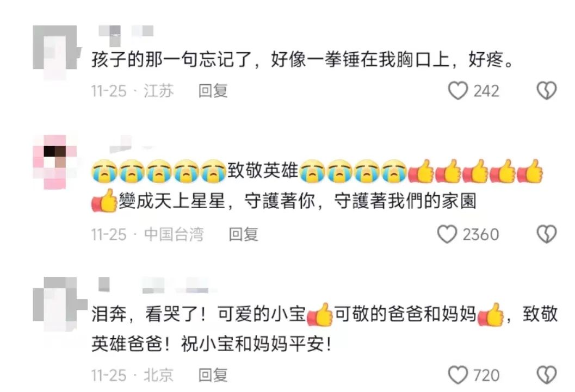Screen dimensions: 575x392
Task: Open first commenter's gray avatar
Action: pyautogui.click(x=55, y=51)
